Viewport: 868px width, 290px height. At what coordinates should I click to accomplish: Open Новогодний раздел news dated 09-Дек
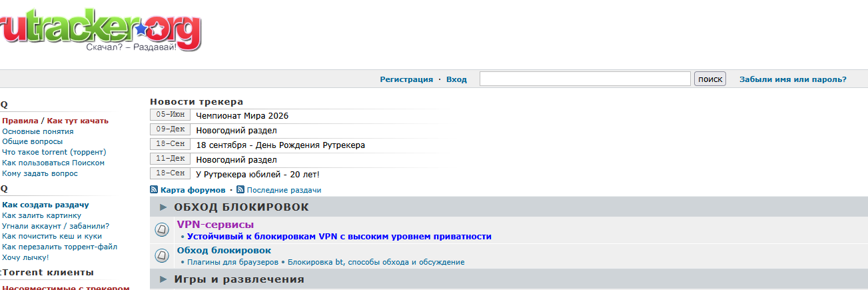(236, 131)
